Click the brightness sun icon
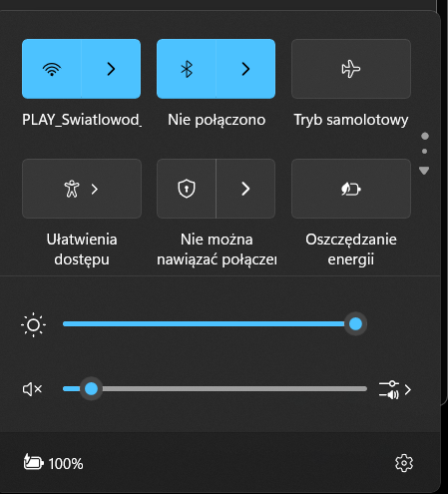Viewport: 448px width, 494px height. coord(33,324)
